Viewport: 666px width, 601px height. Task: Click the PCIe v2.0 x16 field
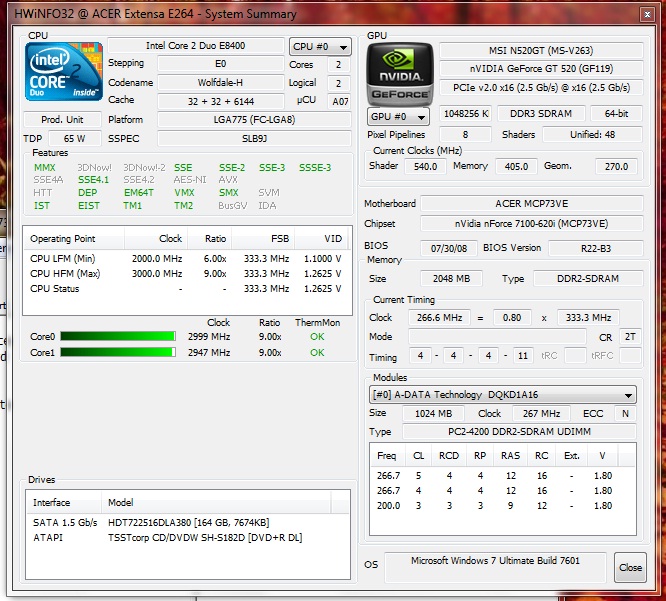(x=541, y=87)
